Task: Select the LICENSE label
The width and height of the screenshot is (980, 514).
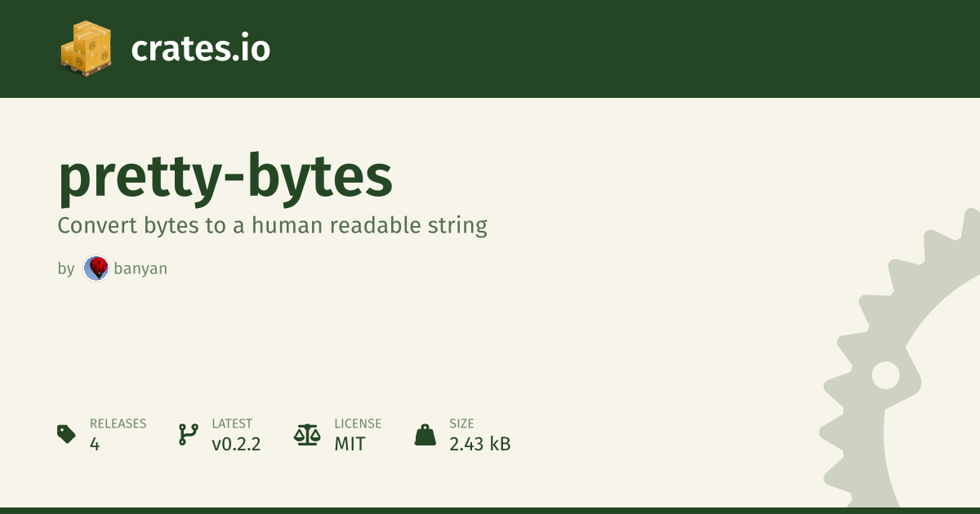Action: (x=358, y=423)
